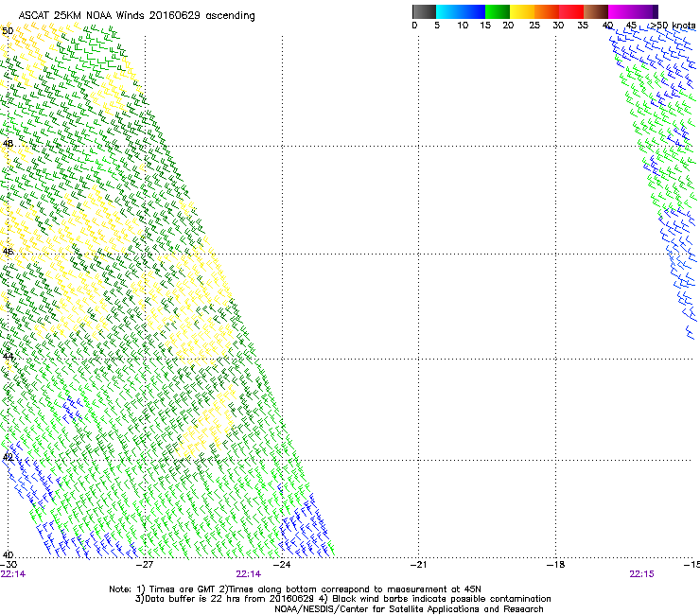Viewport: 700px width, 615px height.
Task: Click the latitude label '44'
Action: (8, 357)
